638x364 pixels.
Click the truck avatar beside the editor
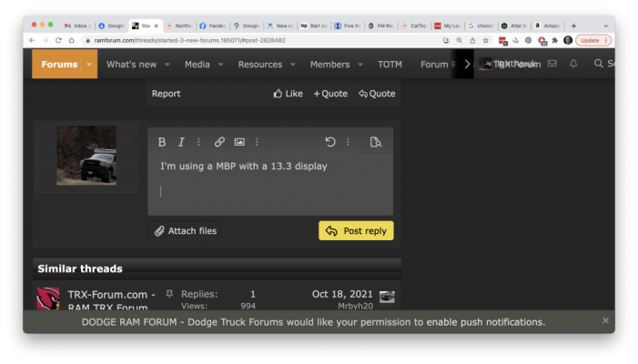pos(86,156)
